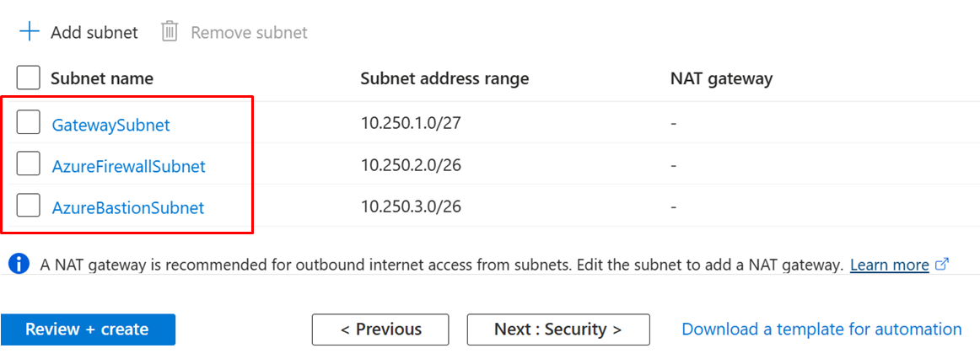980x359 pixels.
Task: Click the 10.250.1.0/27 address range cell
Action: [411, 124]
